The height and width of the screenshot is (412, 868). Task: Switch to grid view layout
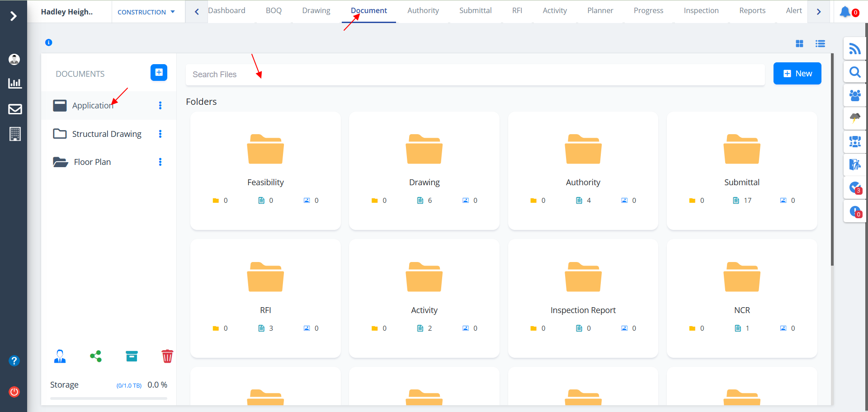[x=799, y=43]
